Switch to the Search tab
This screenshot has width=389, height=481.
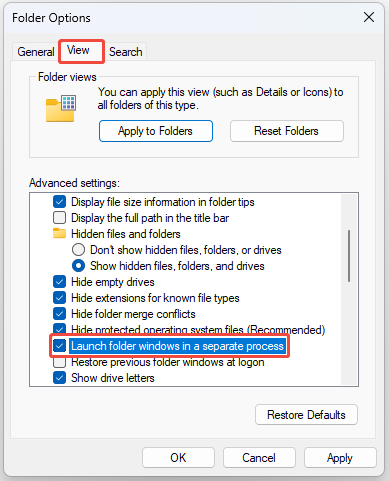[126, 52]
